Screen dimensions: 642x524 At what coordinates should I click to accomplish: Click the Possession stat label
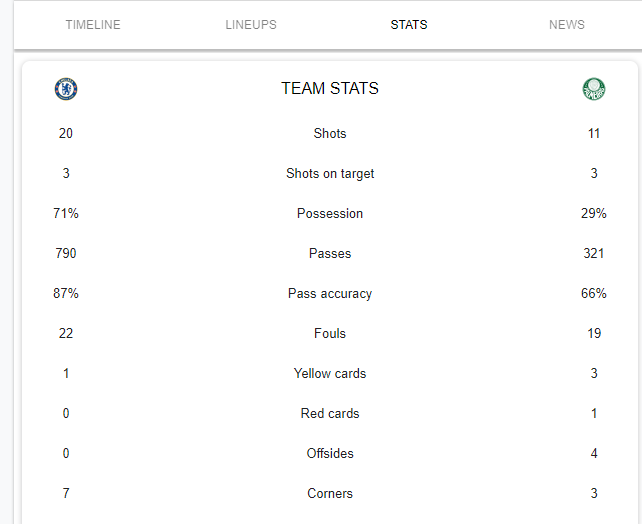tap(330, 214)
